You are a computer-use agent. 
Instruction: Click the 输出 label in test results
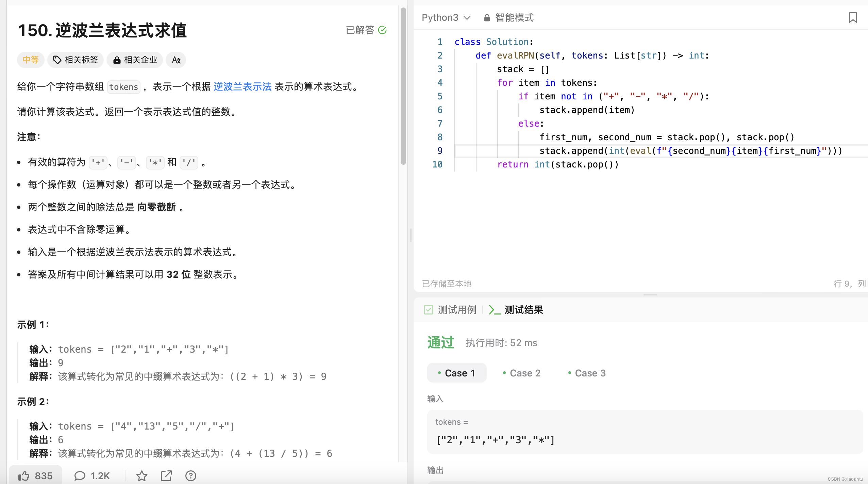point(435,470)
